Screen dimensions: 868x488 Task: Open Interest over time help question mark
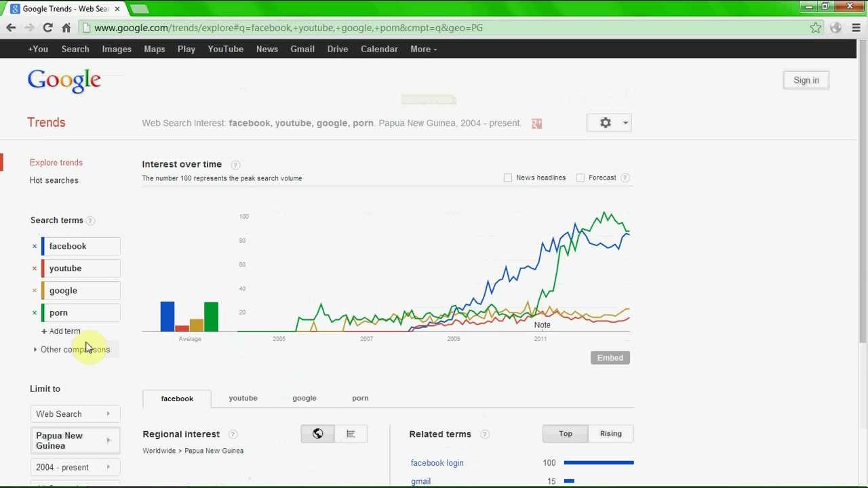point(235,165)
